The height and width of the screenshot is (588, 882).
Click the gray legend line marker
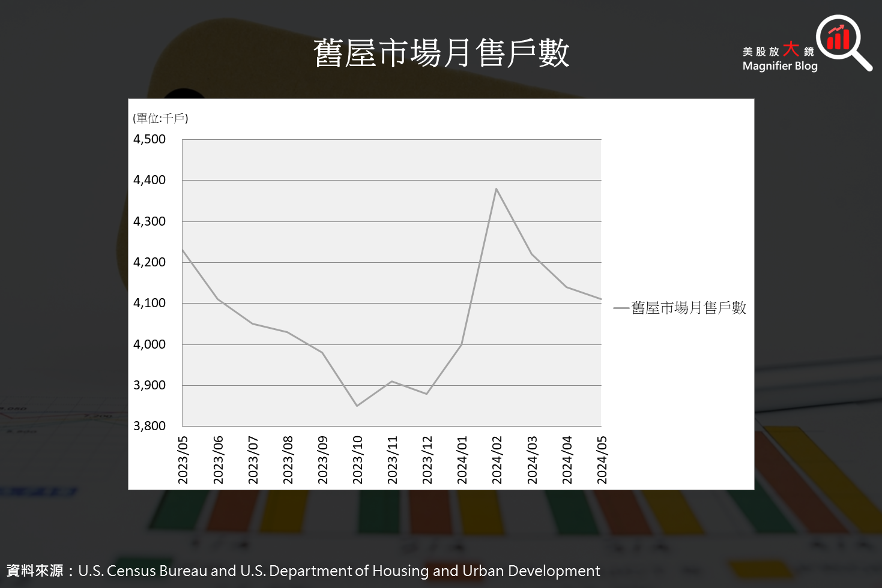621,308
